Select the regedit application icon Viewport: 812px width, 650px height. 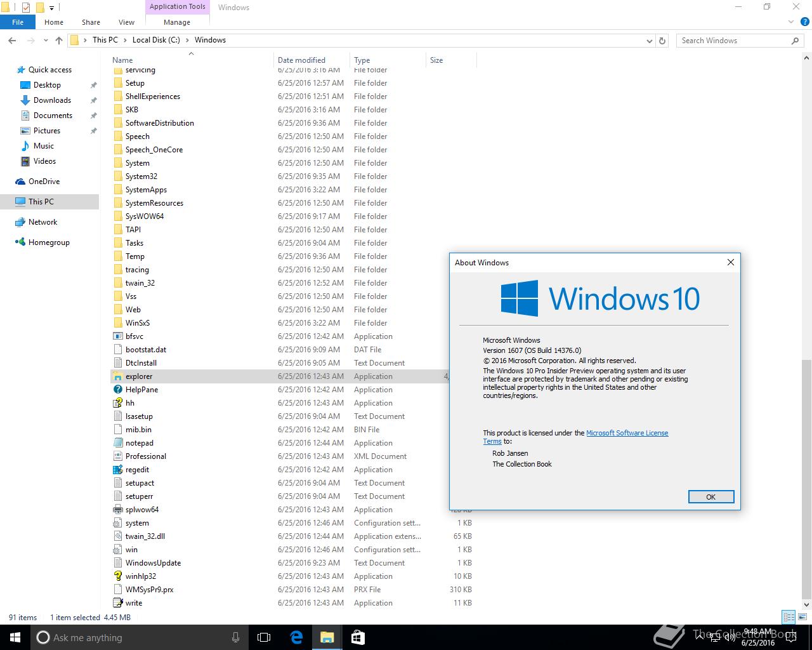(x=117, y=470)
